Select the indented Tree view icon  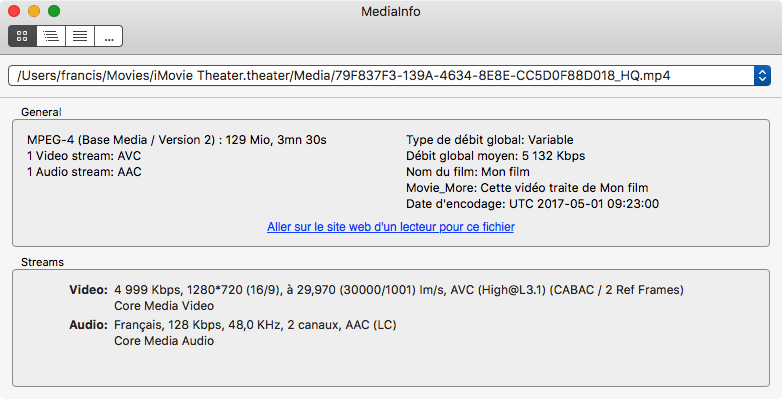coord(51,36)
